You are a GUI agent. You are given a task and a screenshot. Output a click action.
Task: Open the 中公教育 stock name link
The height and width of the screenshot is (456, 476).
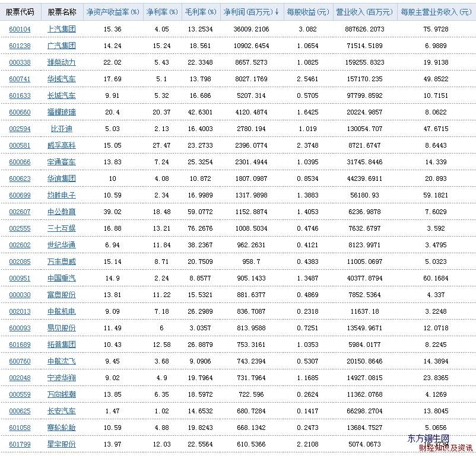[x=62, y=212]
